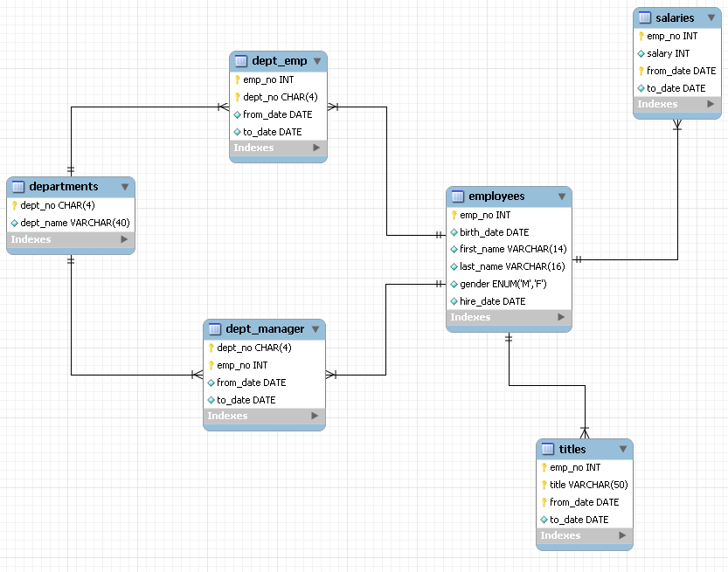Click the key icon next to title in titles

(544, 485)
